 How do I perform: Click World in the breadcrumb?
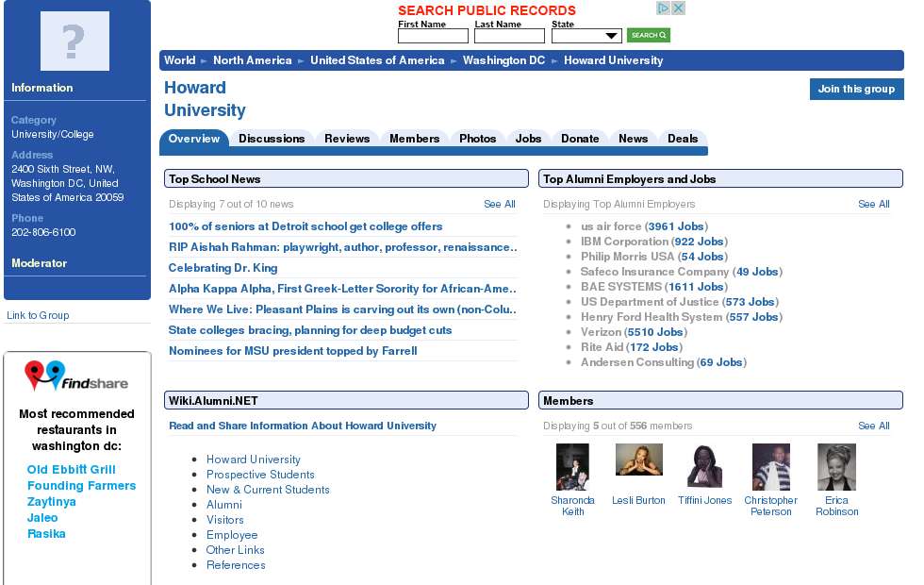pos(180,60)
